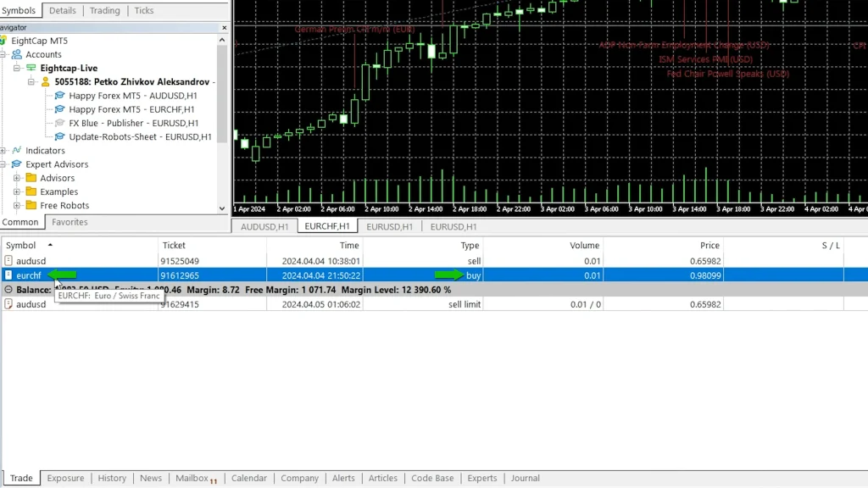Image resolution: width=868 pixels, height=488 pixels.
Task: Switch to the History tab
Action: pos(112,478)
